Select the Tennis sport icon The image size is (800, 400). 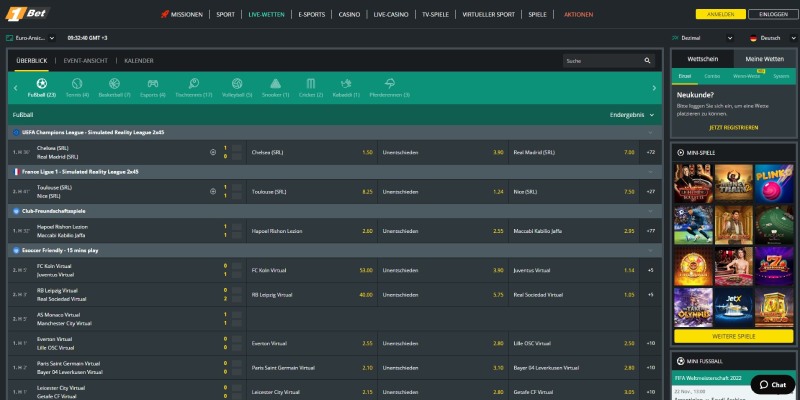pyautogui.click(x=77, y=83)
